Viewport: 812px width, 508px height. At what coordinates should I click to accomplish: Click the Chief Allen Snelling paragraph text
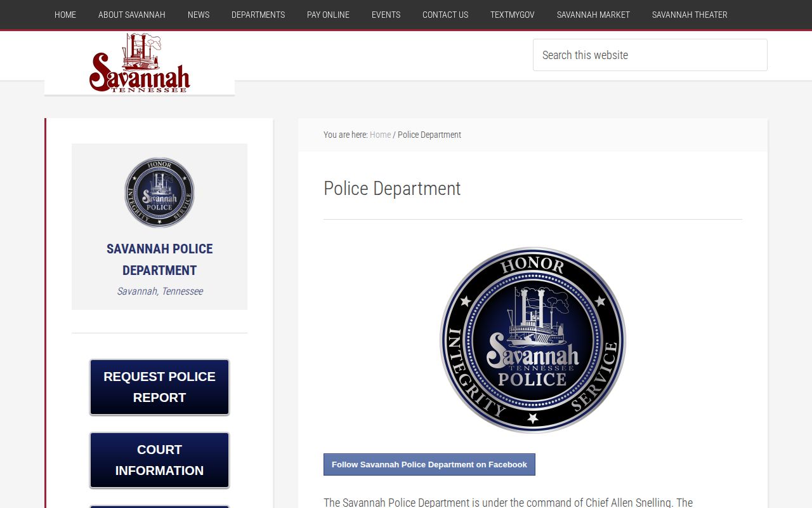(x=508, y=502)
